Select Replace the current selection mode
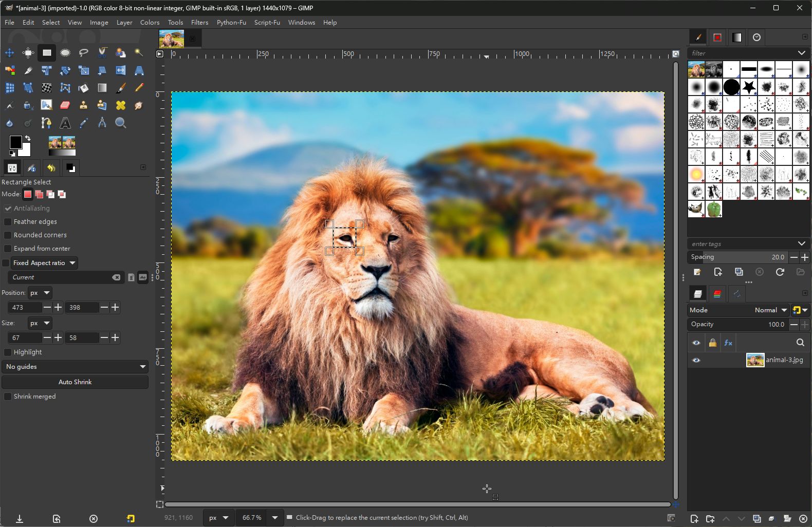Viewport: 812px width, 527px height. click(28, 194)
